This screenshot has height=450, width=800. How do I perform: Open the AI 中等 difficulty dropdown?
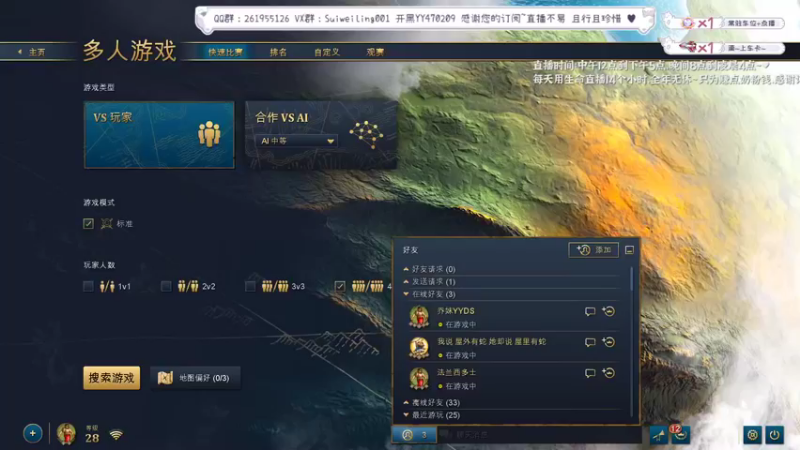[296, 141]
